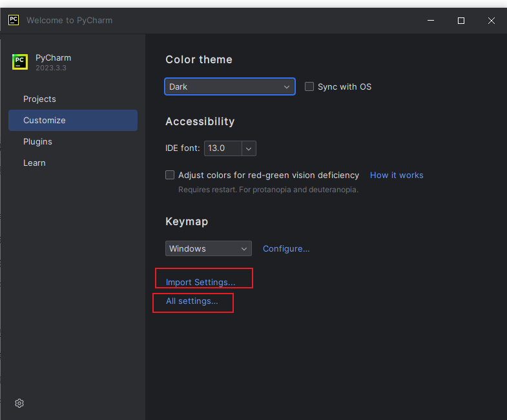Viewport: 507px width, 420px height.
Task: Click the Keymap heading
Action: click(x=187, y=221)
